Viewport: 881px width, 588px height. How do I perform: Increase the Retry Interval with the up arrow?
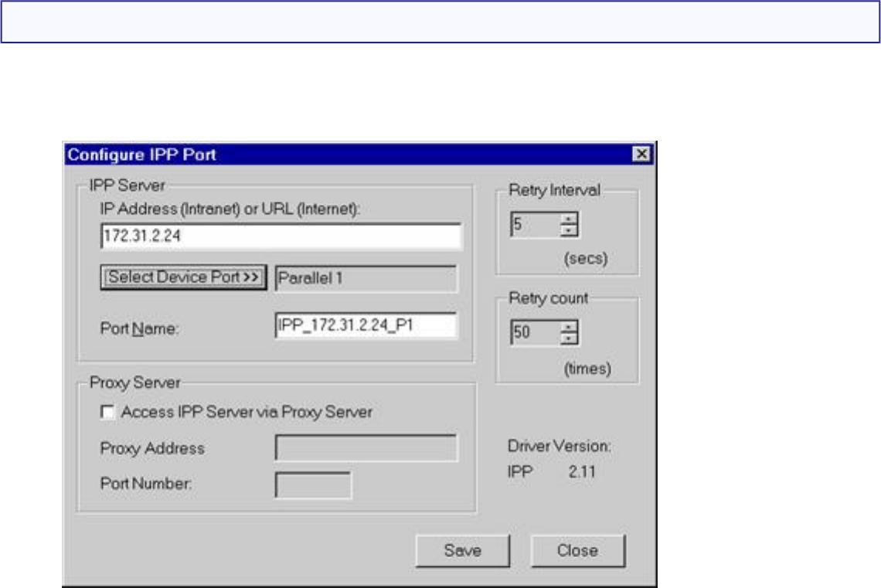click(569, 219)
